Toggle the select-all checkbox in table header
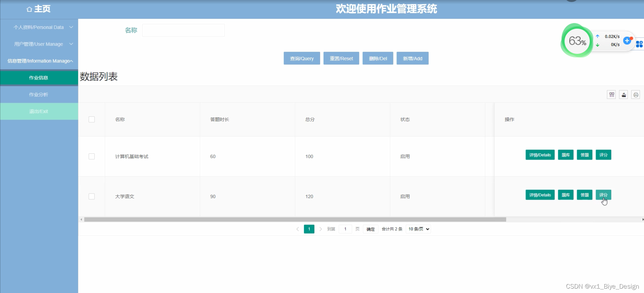 point(91,119)
